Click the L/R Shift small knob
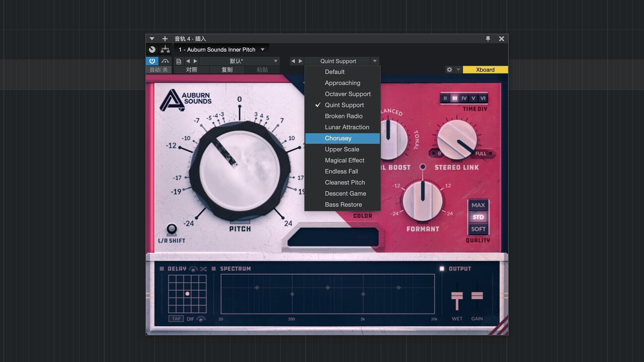Screen dimensions: 644x362 [x=172, y=229]
